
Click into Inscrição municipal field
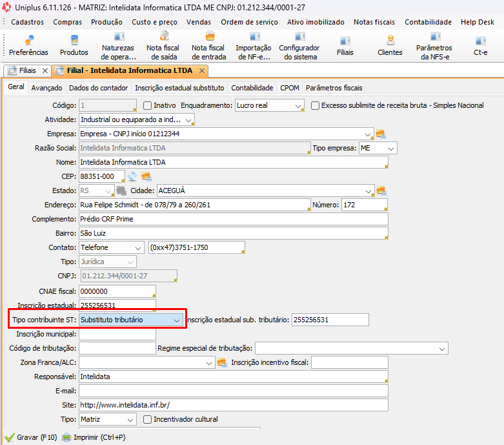117,335
